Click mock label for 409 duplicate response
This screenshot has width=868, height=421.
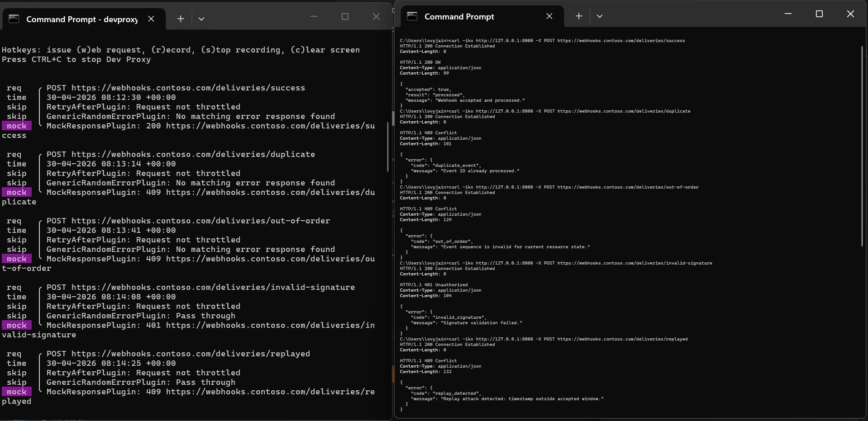(17, 192)
